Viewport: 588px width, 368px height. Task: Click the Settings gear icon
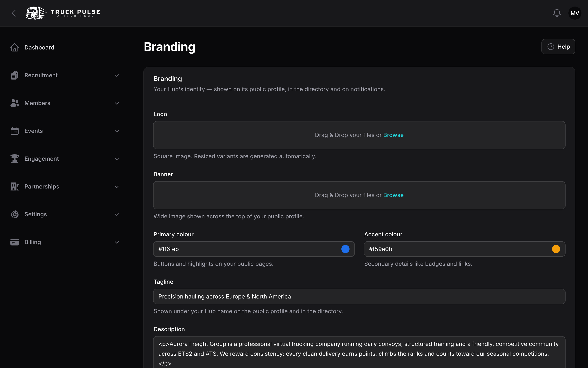[14, 214]
